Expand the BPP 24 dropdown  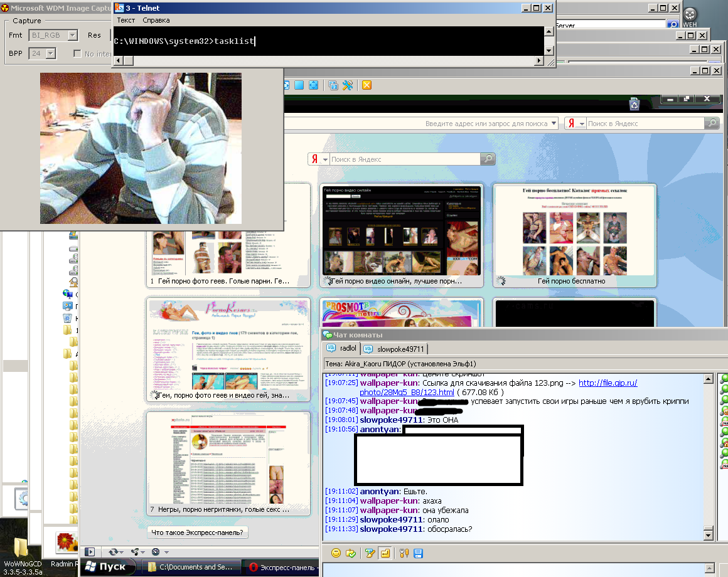pyautogui.click(x=51, y=53)
